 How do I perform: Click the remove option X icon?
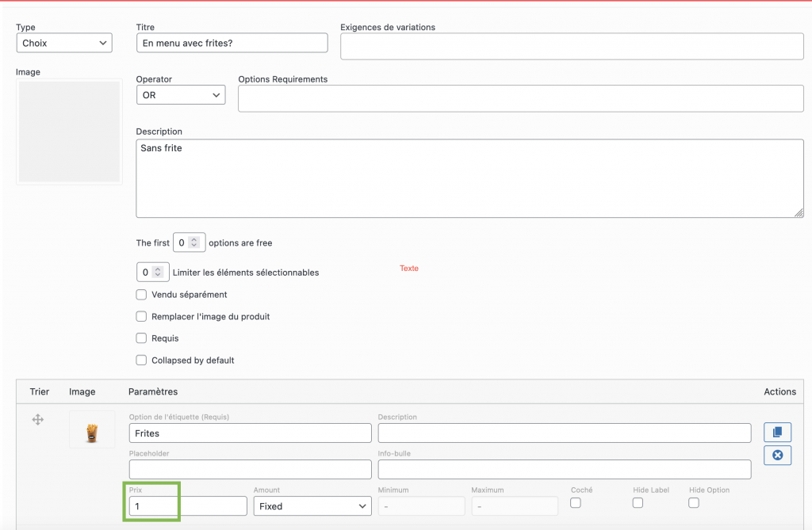coord(777,455)
